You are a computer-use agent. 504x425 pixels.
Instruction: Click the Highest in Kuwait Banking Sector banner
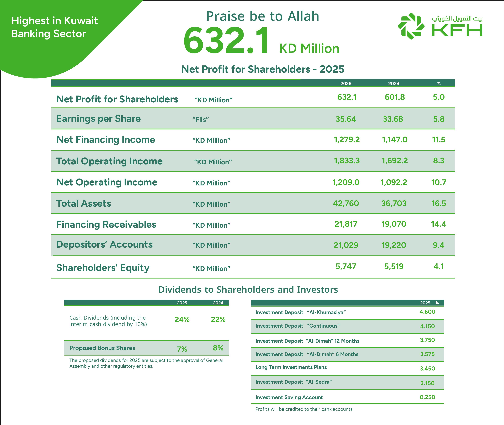pyautogui.click(x=55, y=27)
